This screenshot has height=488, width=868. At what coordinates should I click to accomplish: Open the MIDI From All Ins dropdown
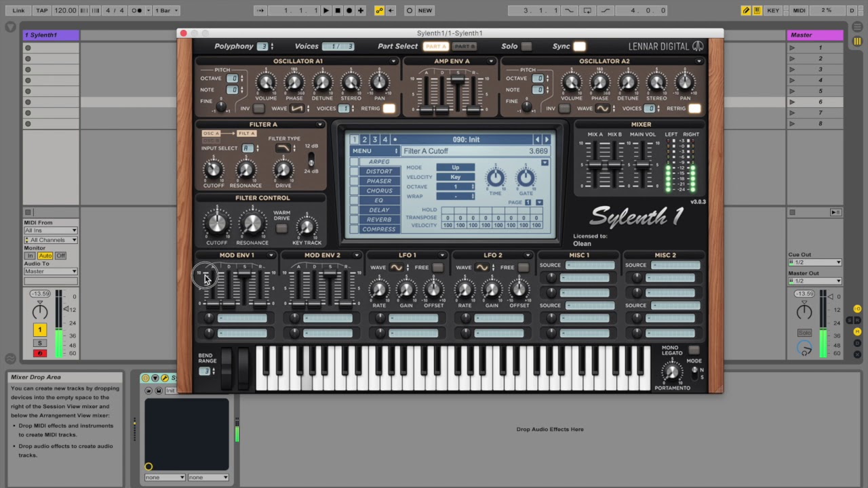[x=51, y=230]
